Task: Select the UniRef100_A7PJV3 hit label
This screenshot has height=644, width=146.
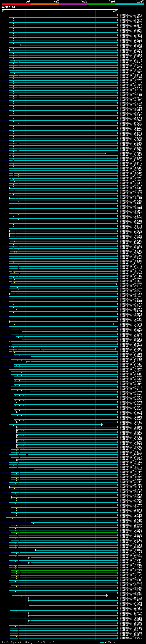Action: (x=131, y=324)
